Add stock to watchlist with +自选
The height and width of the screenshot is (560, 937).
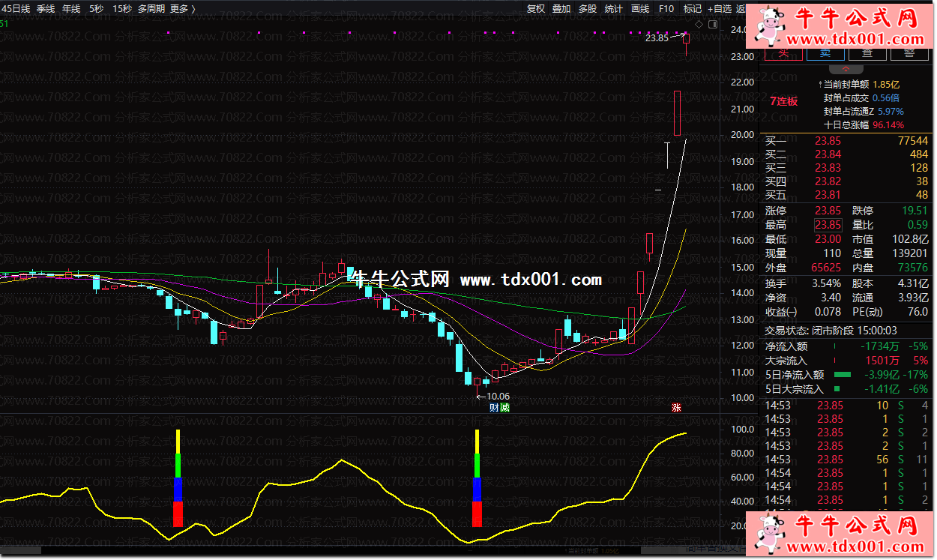720,9
